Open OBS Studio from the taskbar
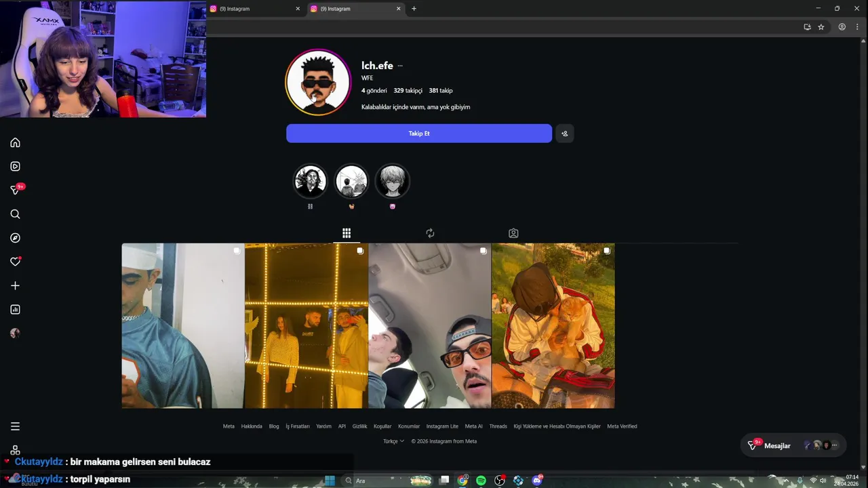868x488 pixels. 500,481
